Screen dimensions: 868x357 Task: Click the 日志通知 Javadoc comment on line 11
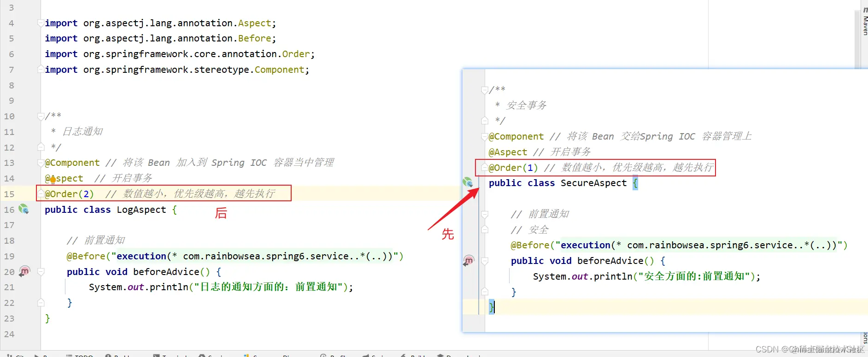[83, 132]
